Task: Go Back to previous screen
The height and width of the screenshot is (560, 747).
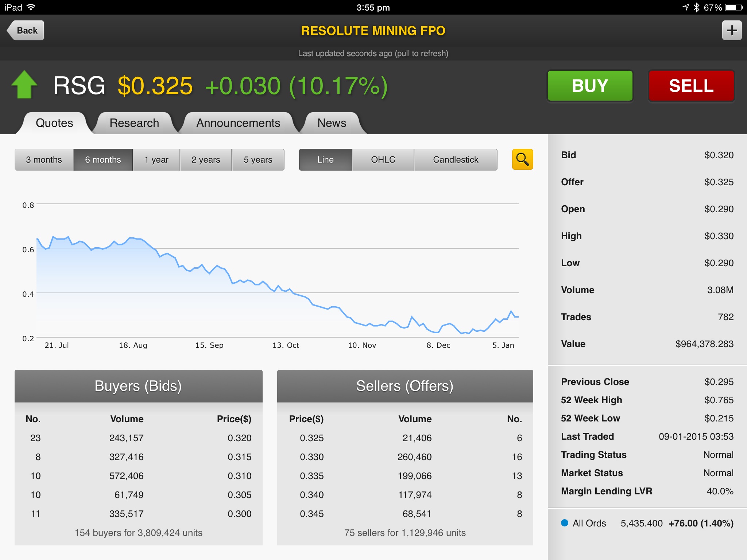Action: (x=26, y=30)
